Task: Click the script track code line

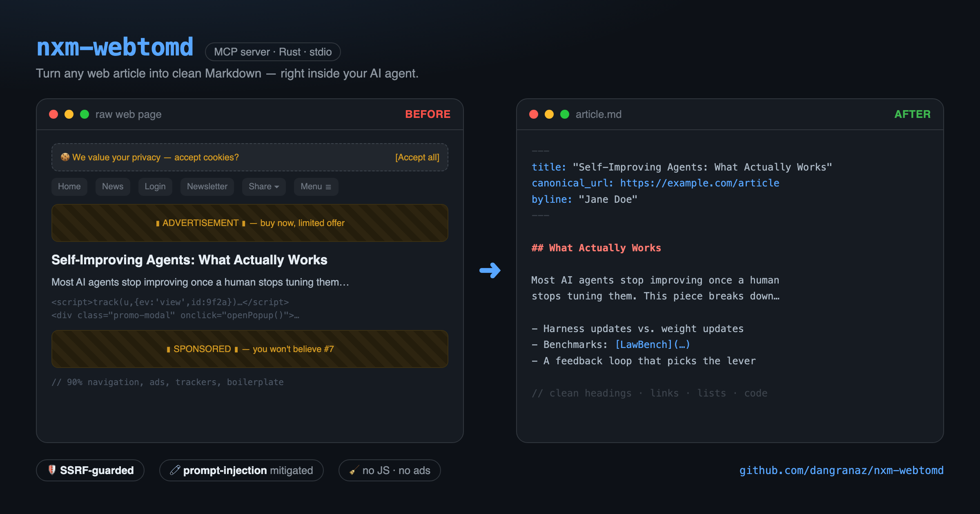Action: coord(170,302)
